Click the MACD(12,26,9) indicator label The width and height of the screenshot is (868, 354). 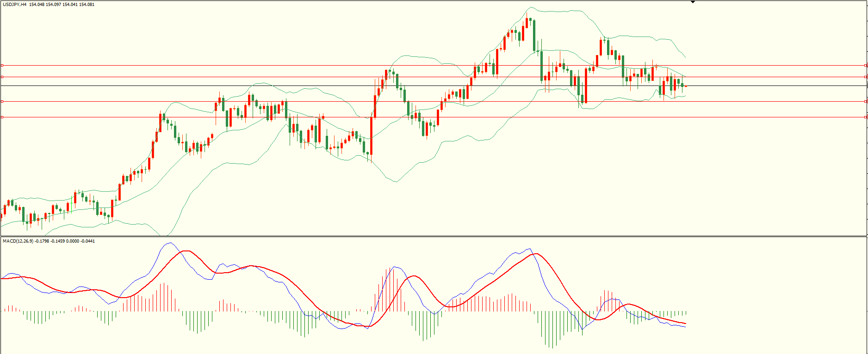(x=18, y=241)
